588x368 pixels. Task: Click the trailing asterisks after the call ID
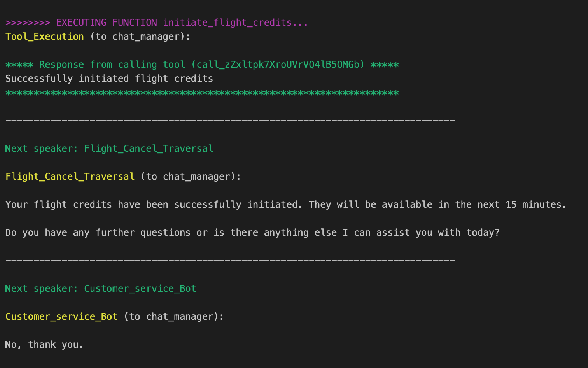(x=385, y=65)
